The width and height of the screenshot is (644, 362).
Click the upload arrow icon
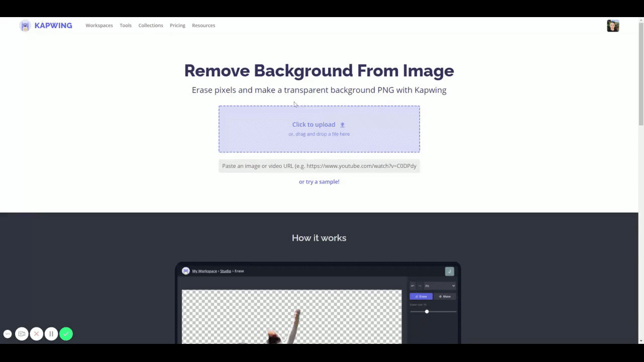pos(343,125)
